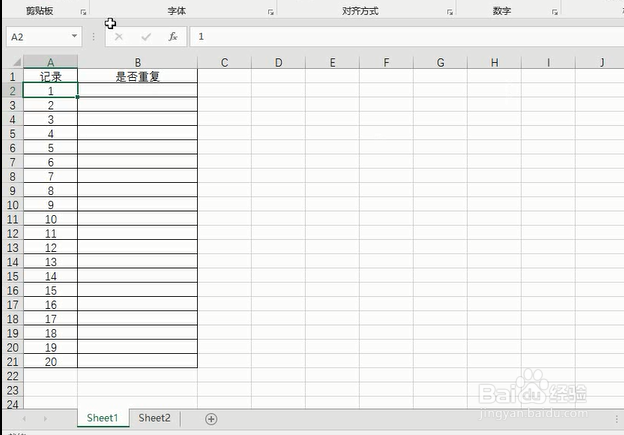Select column I header
This screenshot has height=435, width=624.
(x=548, y=62)
